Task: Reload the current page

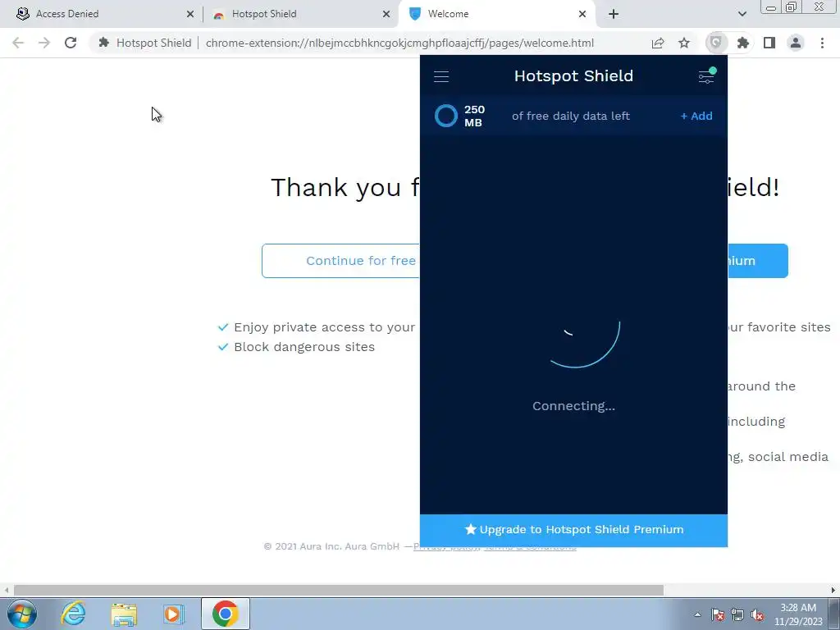Action: pyautogui.click(x=71, y=43)
